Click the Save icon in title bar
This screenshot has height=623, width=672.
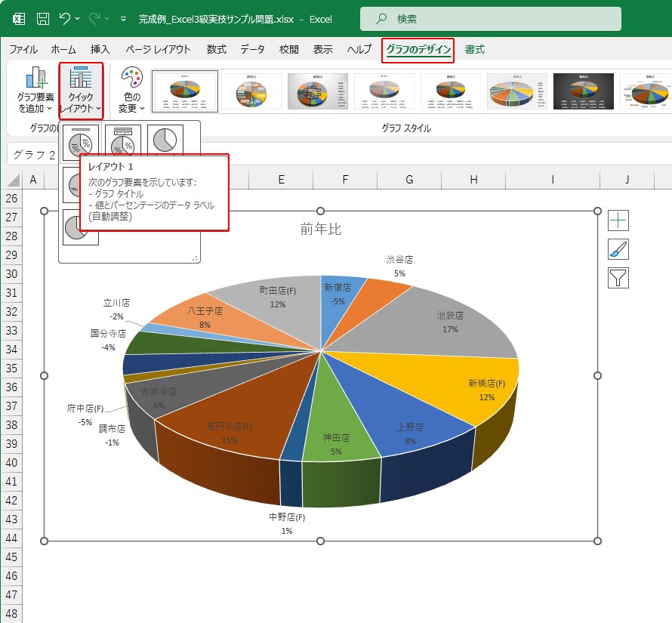click(43, 19)
